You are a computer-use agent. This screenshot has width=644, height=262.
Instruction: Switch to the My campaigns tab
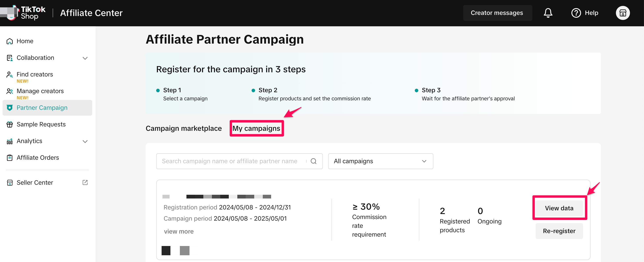click(x=256, y=128)
